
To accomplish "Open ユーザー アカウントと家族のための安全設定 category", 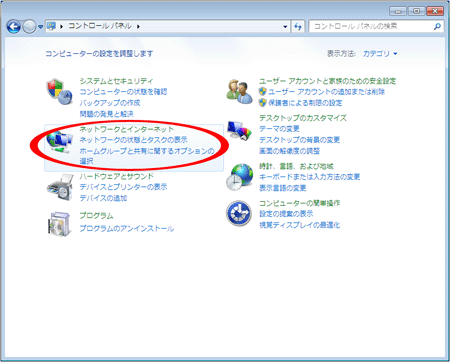I will [327, 81].
